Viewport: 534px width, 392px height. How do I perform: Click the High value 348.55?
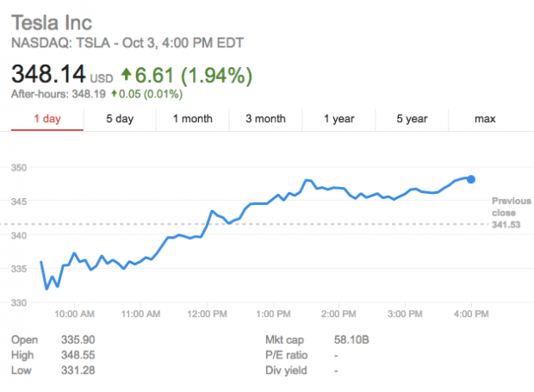tap(78, 355)
